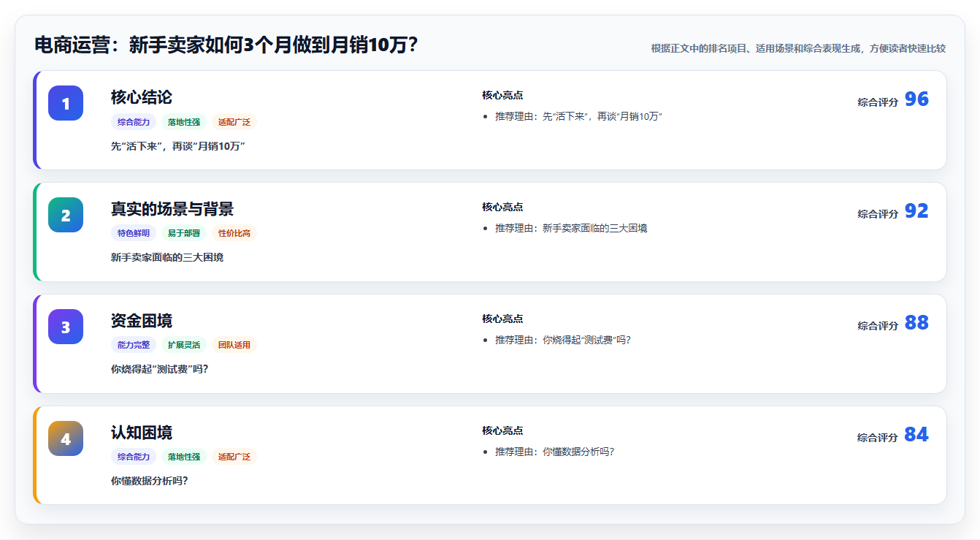Select 综合能力 tag in 核心结论 card
The height and width of the screenshot is (540, 980).
pyautogui.click(x=134, y=122)
